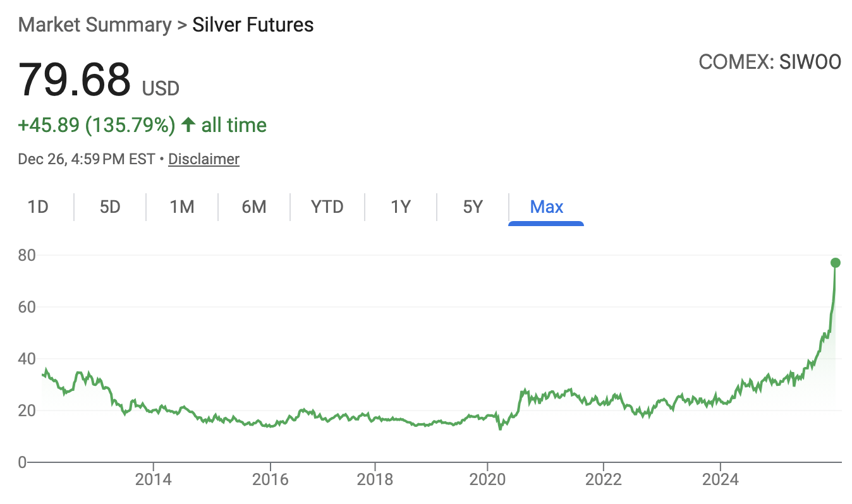Image resolution: width=852 pixels, height=504 pixels.
Task: Click the +45.89 (135.79%) change text
Action: [96, 125]
